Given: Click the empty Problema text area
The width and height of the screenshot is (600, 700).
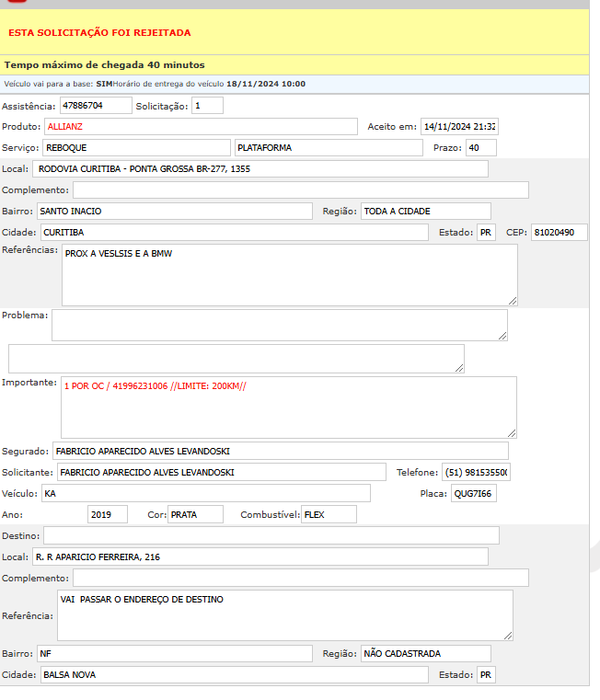Looking at the screenshot, I should [279, 325].
